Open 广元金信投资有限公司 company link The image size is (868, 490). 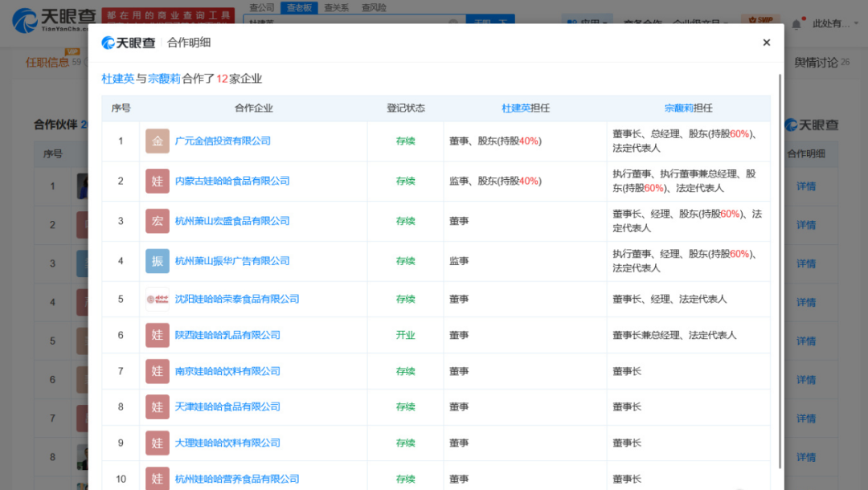pos(223,141)
